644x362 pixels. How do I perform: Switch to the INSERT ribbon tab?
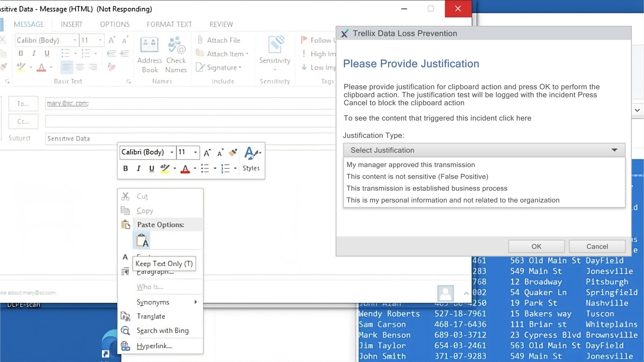[x=71, y=24]
